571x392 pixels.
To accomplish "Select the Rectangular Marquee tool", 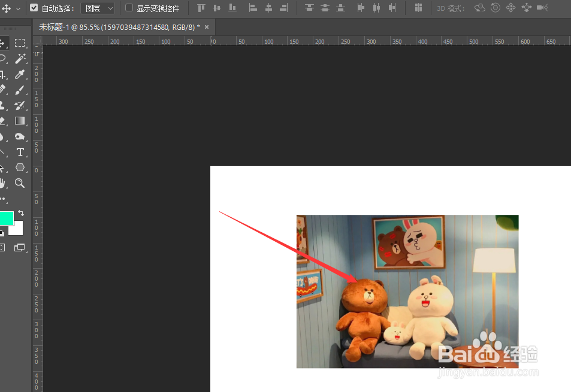I will pos(20,43).
